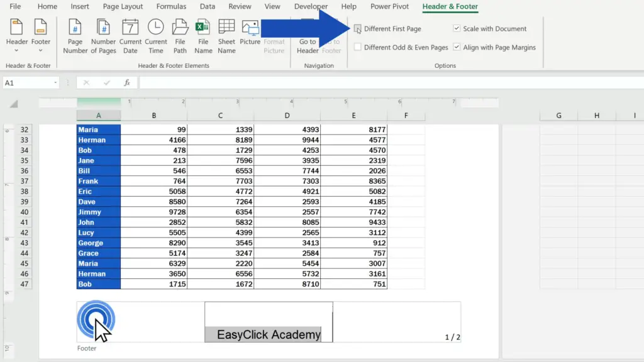Insert Number of Pages element
Screen dimensions: 644x362
tap(103, 36)
